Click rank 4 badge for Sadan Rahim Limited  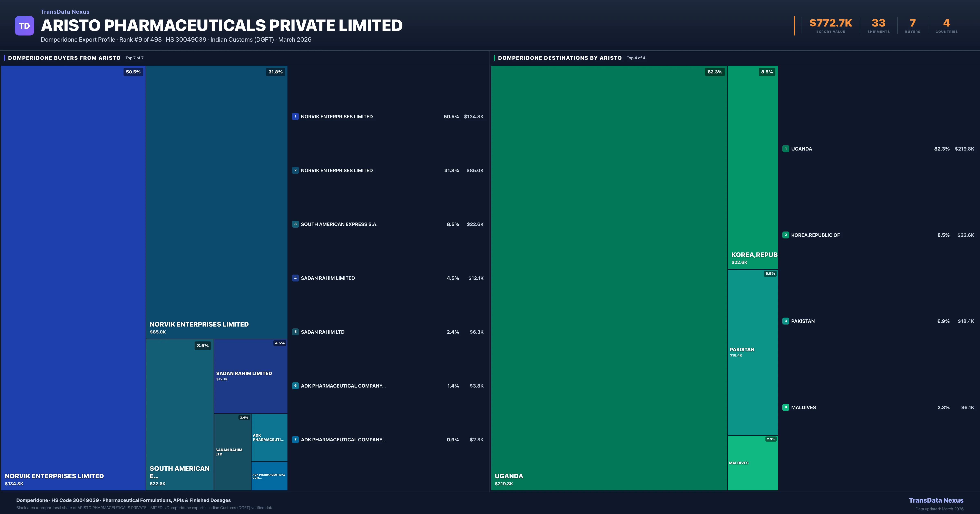click(x=295, y=278)
